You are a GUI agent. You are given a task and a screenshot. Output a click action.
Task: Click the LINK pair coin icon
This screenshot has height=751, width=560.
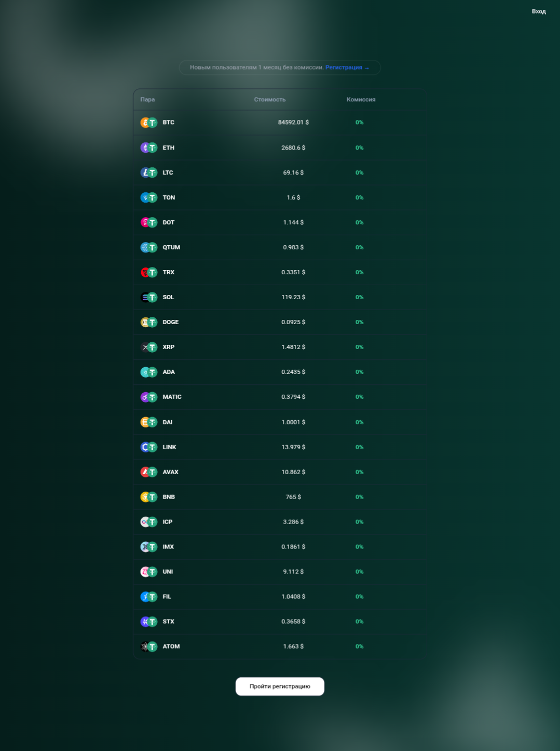point(148,447)
